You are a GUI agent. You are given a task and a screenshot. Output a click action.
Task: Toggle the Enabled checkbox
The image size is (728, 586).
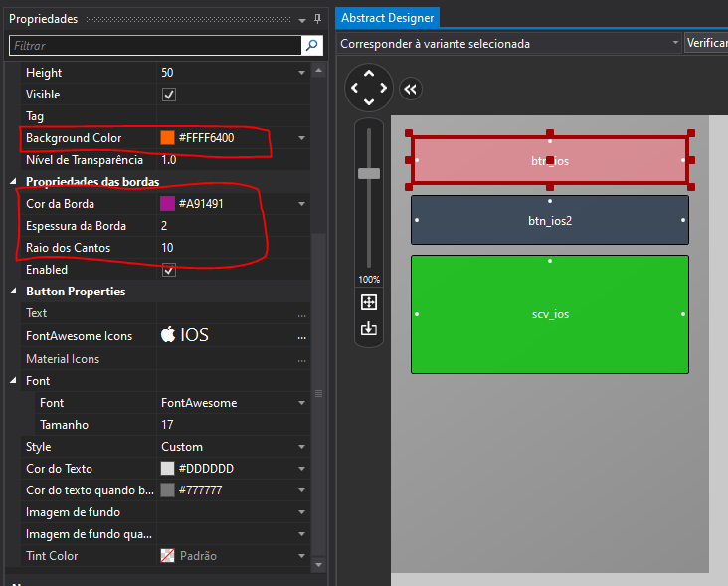tap(168, 270)
